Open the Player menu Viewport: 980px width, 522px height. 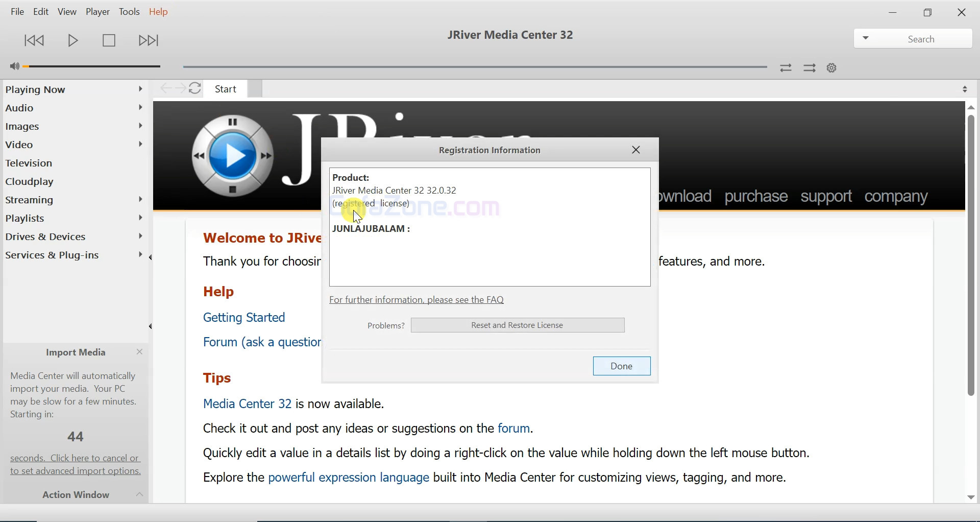point(98,12)
